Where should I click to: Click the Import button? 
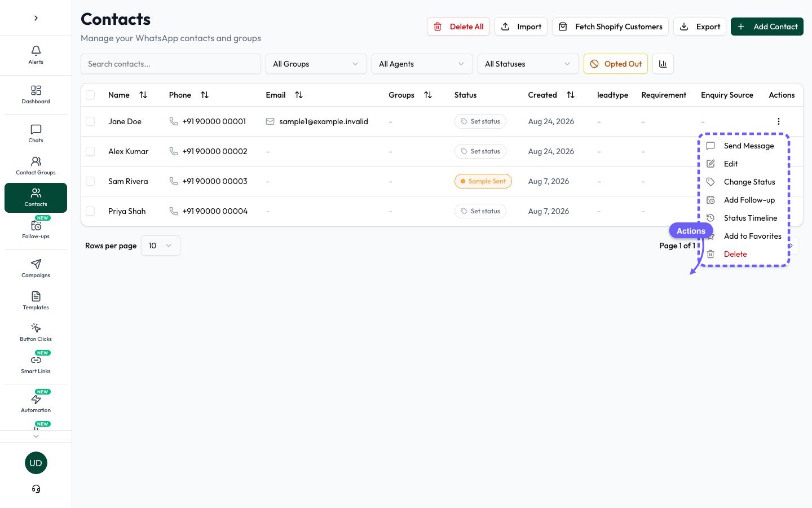tap(521, 27)
